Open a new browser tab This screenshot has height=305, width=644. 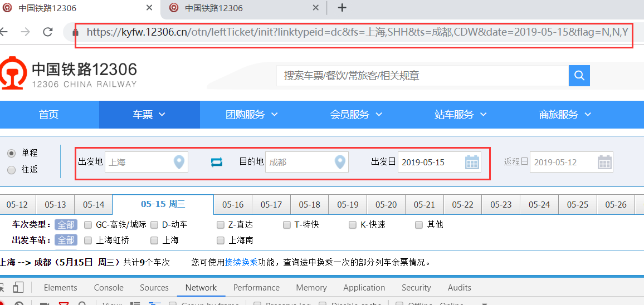click(x=341, y=8)
